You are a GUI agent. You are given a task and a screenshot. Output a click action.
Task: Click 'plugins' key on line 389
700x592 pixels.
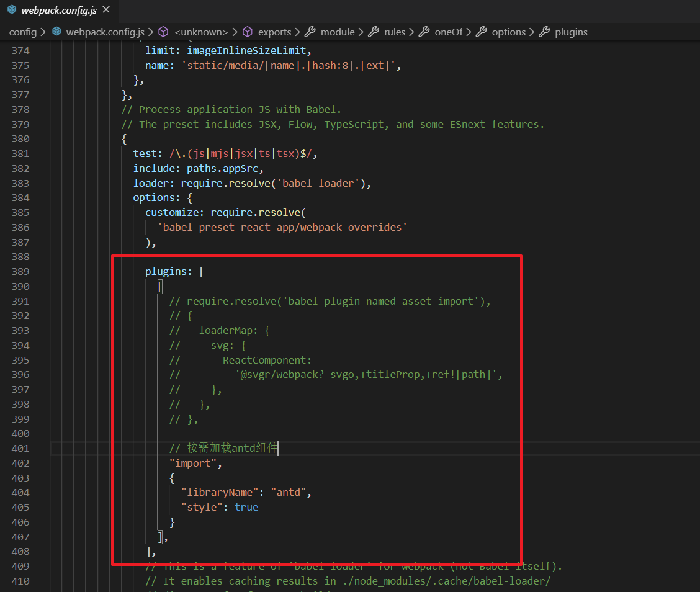click(166, 271)
